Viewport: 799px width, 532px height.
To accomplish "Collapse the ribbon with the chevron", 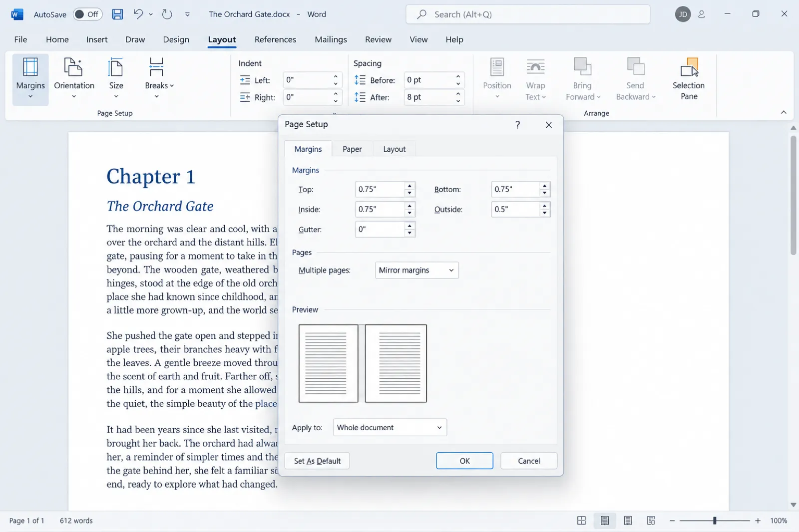I will (x=784, y=113).
